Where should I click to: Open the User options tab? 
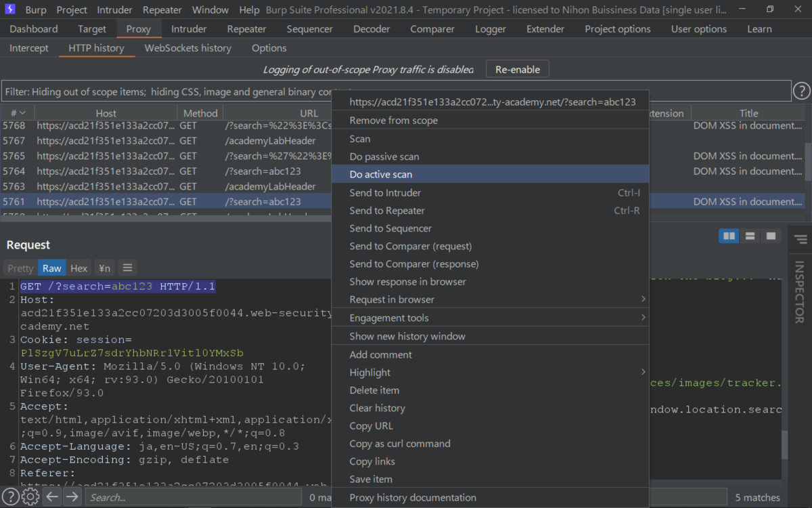pos(699,29)
